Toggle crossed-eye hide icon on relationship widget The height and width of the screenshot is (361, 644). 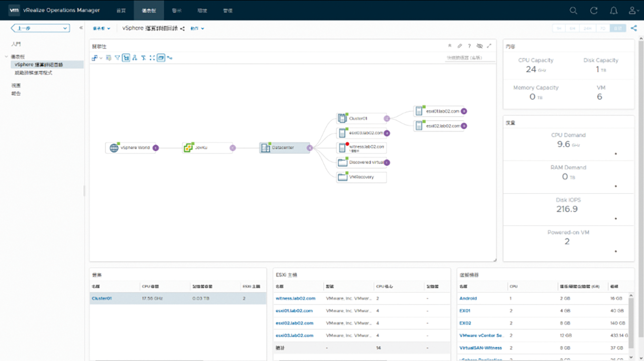click(x=479, y=46)
